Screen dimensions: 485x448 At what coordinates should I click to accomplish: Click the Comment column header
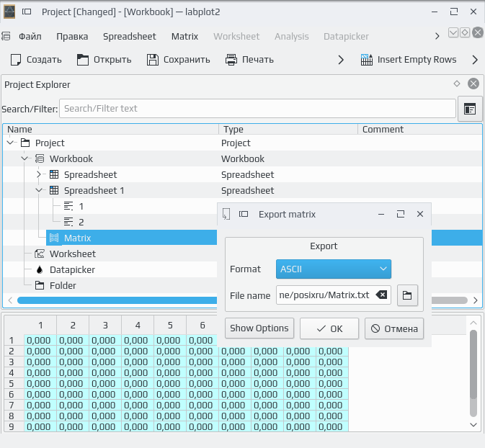(420, 129)
